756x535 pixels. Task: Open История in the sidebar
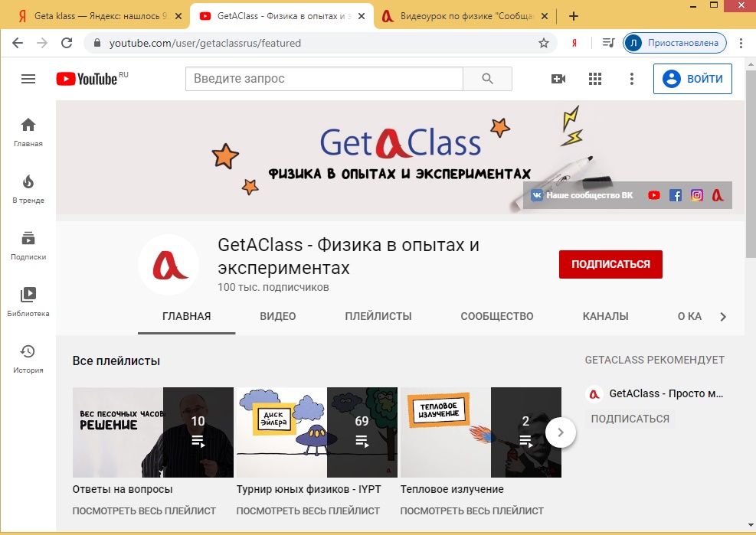28,359
